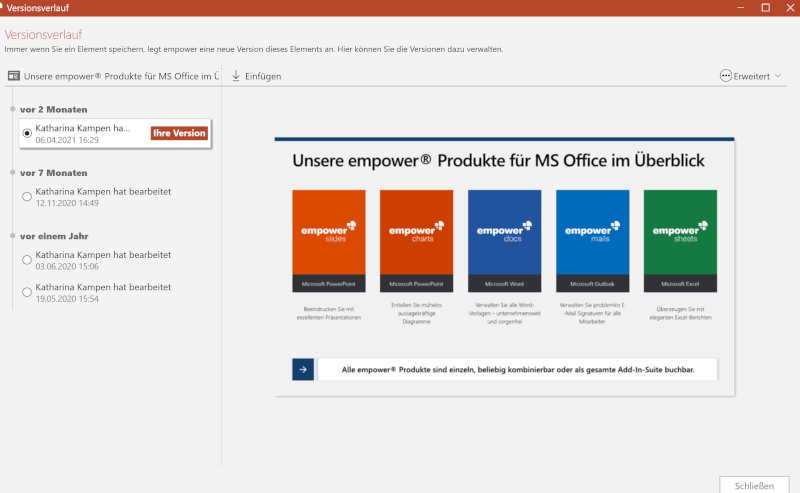800x493 pixels.
Task: Click 'Überzeugen Sie mit eleganten Excel-Berichten' description
Action: point(680,313)
